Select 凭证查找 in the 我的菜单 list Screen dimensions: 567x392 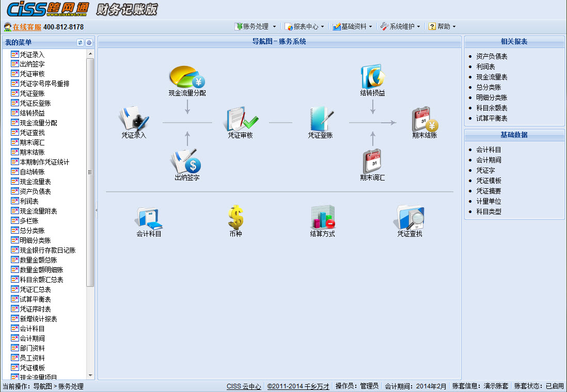pyautogui.click(x=32, y=133)
